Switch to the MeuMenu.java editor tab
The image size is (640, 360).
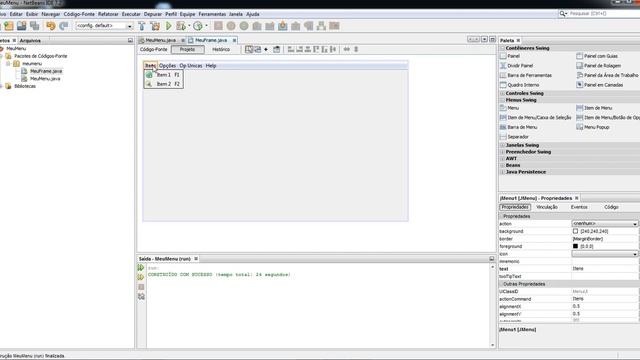pyautogui.click(x=160, y=40)
